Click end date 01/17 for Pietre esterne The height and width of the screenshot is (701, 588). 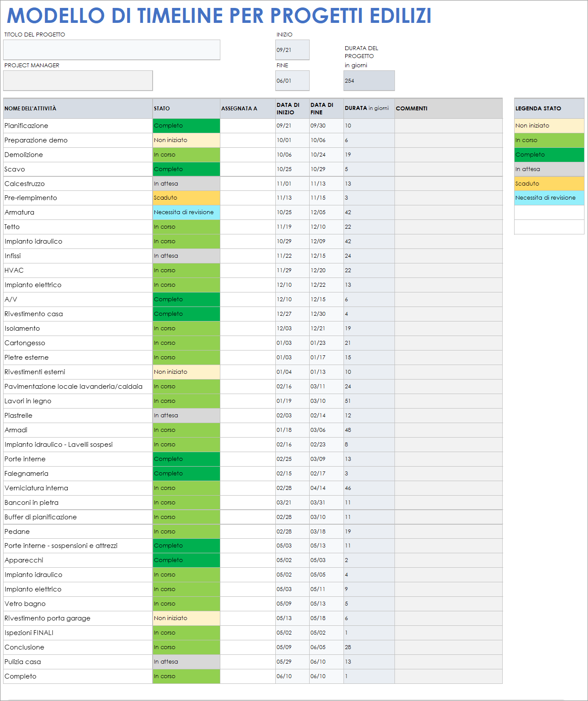[326, 358]
